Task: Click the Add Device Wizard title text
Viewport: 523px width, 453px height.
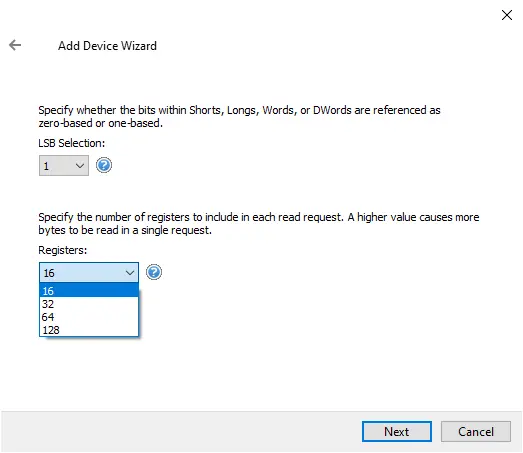Action: [x=107, y=46]
